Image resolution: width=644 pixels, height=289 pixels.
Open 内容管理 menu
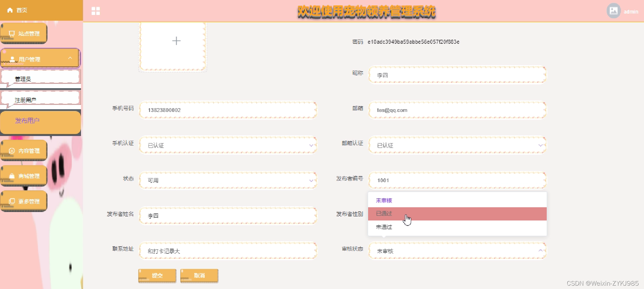click(x=24, y=150)
